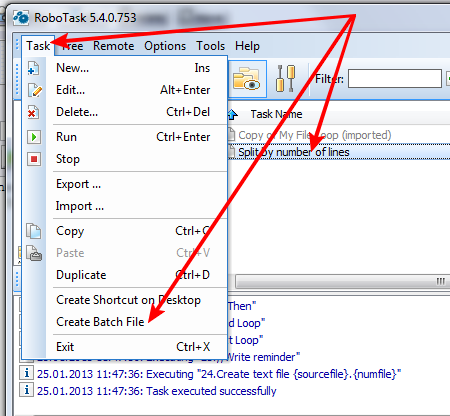Click info icon beside Executing 24.Create text file
The image size is (450, 416).
tap(27, 373)
